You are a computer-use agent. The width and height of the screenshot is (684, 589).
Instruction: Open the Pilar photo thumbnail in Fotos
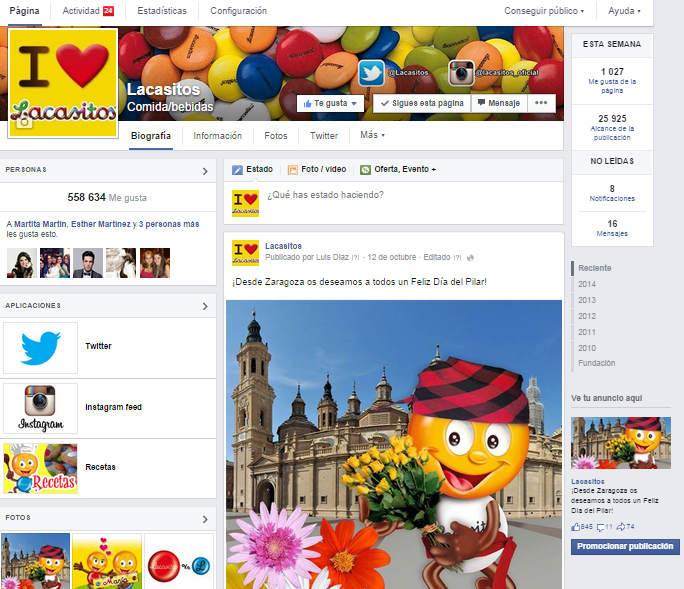[35, 561]
